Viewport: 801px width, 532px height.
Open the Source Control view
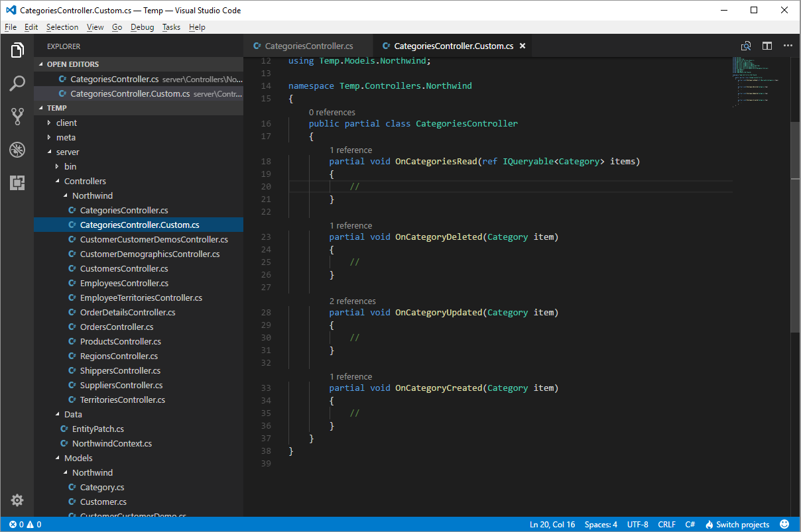pos(17,117)
